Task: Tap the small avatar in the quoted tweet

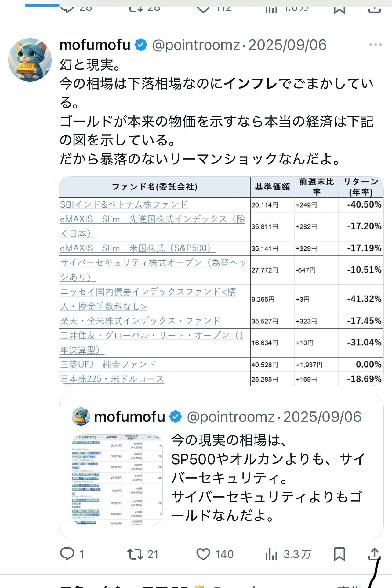Action: (81, 417)
